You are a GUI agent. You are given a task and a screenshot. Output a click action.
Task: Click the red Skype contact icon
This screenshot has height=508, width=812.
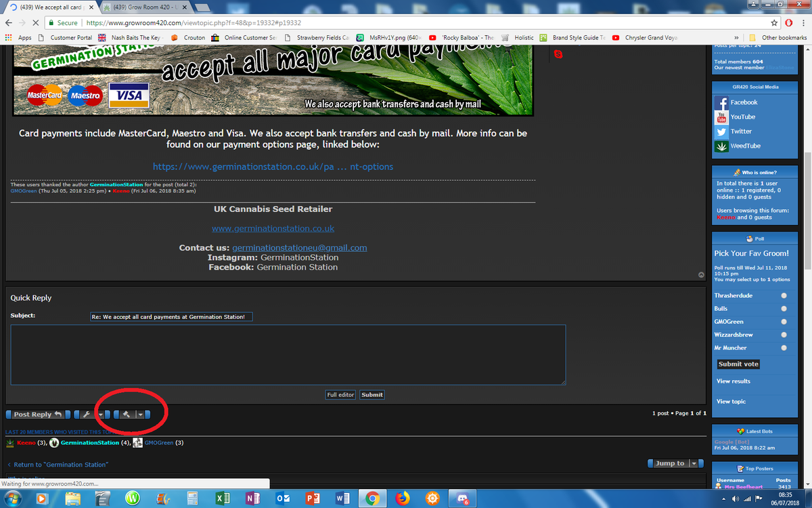(x=558, y=54)
